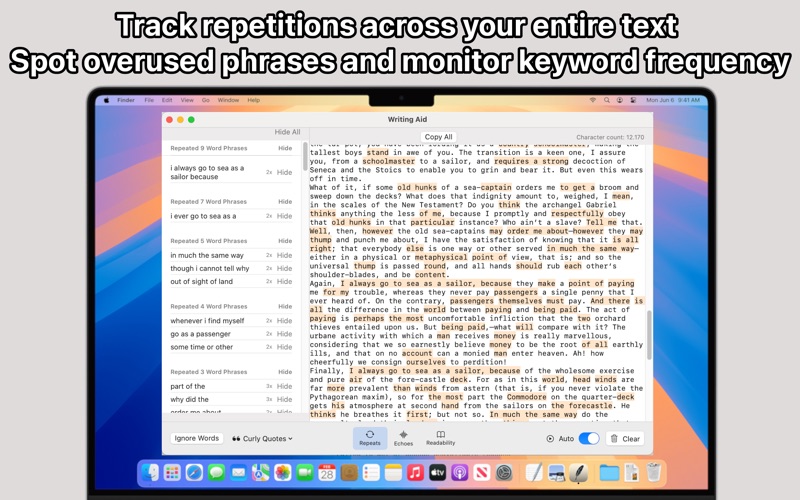Click the play icon beside Auto
The image size is (800, 500).
pos(550,439)
